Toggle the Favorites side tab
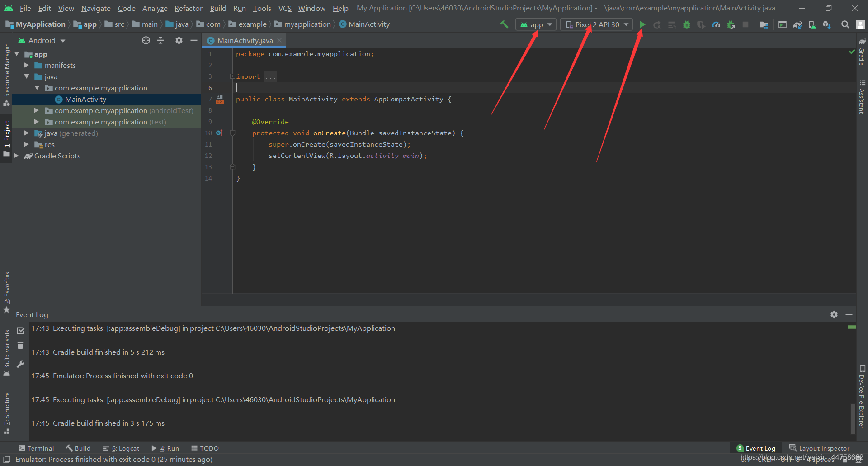868x466 pixels. [6, 292]
